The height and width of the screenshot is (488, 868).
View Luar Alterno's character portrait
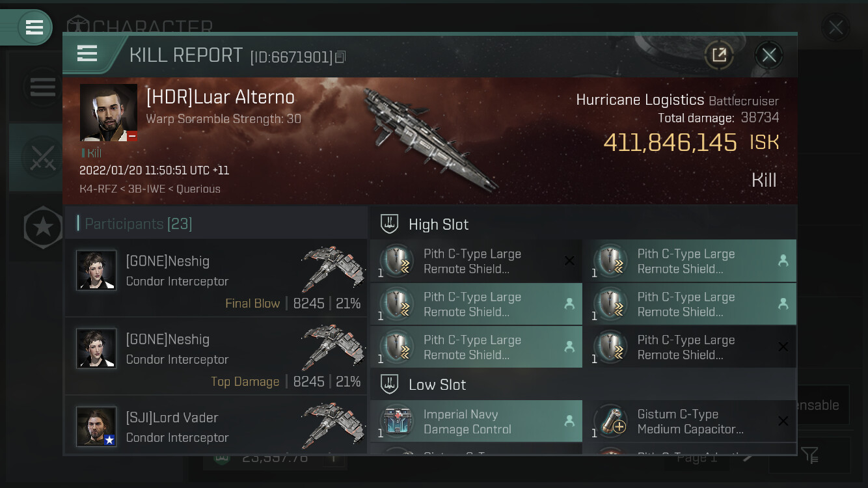109,112
